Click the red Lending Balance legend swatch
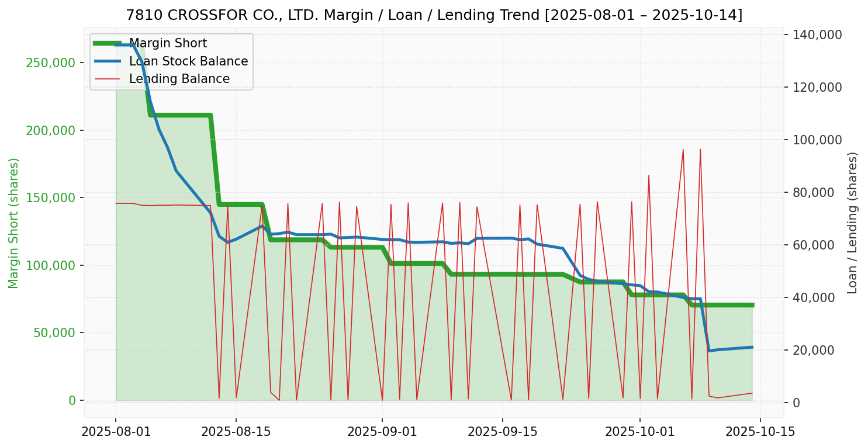Viewport: 868px width, 447px height. (108, 79)
